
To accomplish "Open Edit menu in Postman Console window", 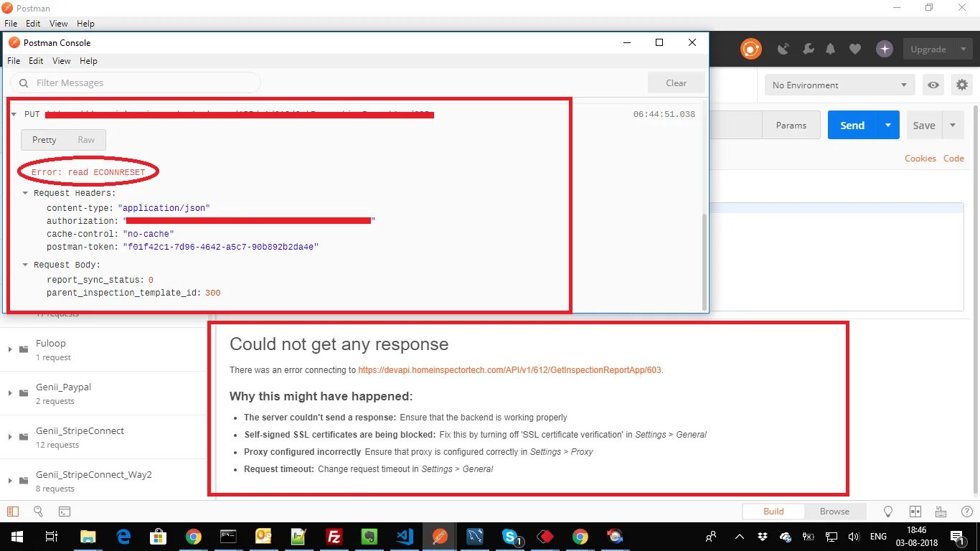I will click(x=36, y=61).
